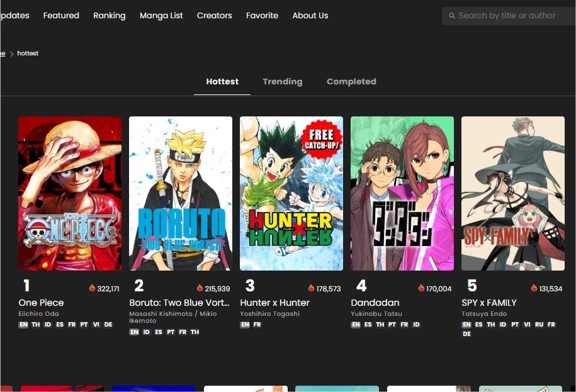This screenshot has width=576, height=392.
Task: Switch to the Completed tab
Action: coord(351,82)
